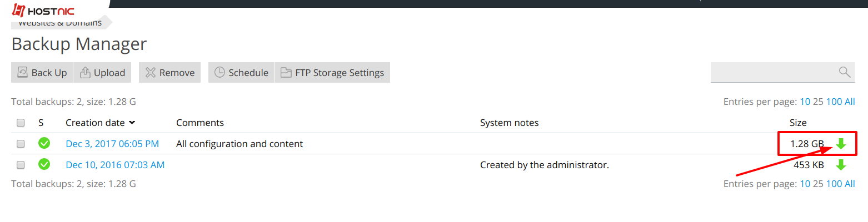Check the box for Dec 10, 2016 backup
The height and width of the screenshot is (222, 868).
point(21,165)
